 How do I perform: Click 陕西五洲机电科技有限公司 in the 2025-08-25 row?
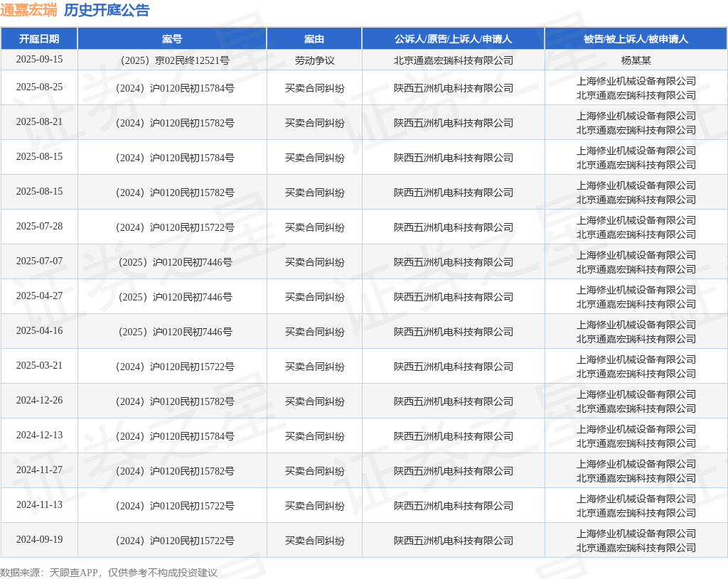453,88
